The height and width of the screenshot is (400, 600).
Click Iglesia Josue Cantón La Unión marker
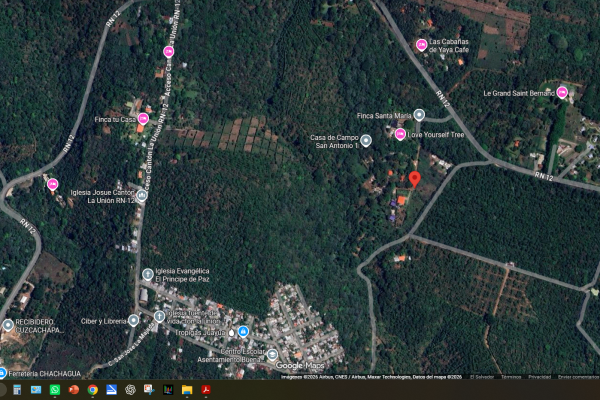142,195
